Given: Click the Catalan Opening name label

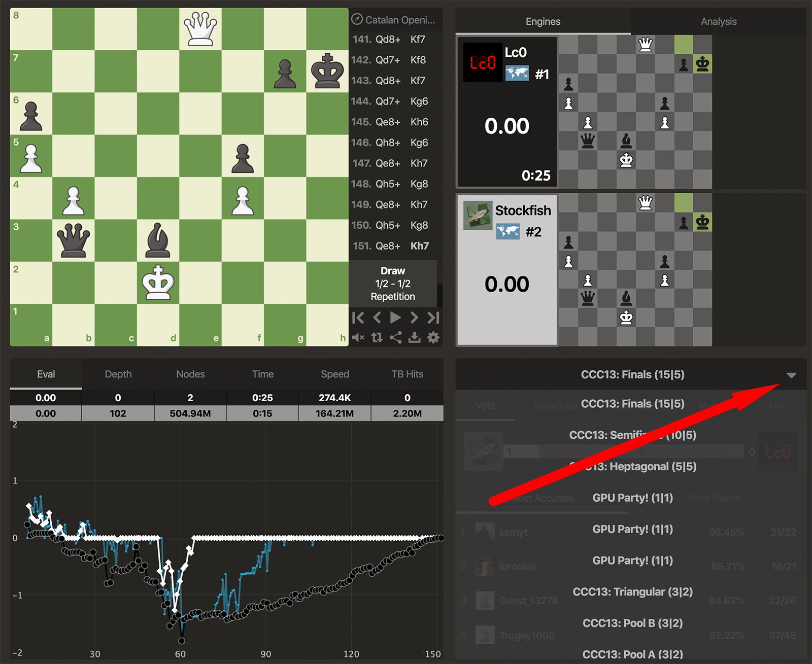Looking at the screenshot, I should 400,20.
